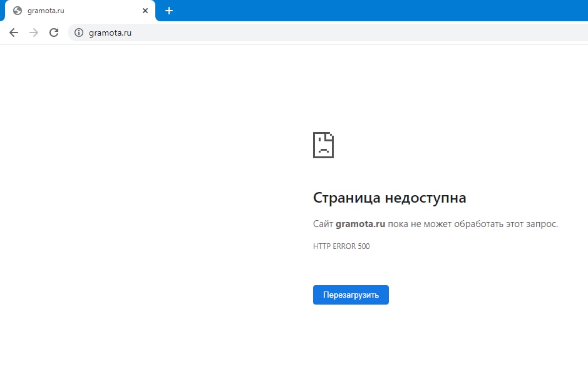Close the gramota.ru tab
Viewport: 588px width, 369px height.
coord(145,11)
